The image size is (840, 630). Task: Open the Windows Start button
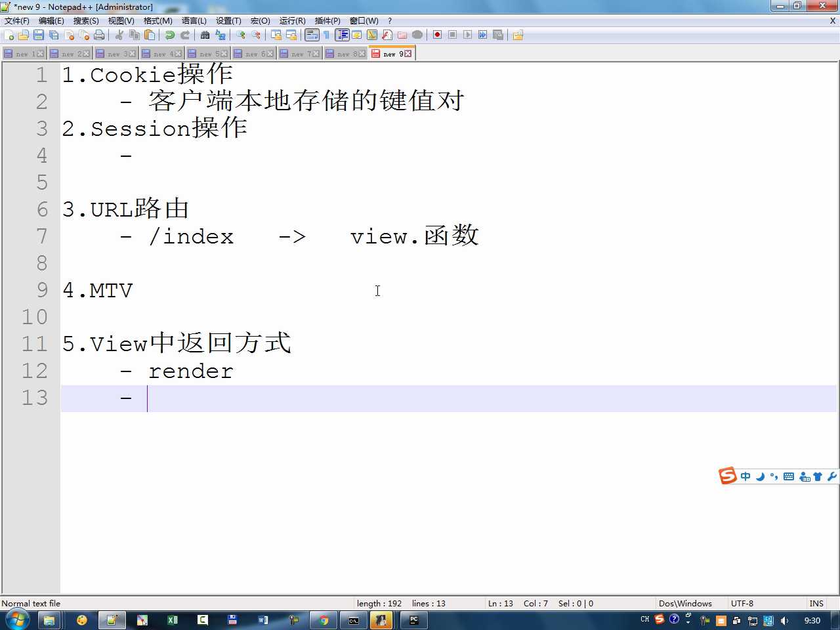[16, 619]
